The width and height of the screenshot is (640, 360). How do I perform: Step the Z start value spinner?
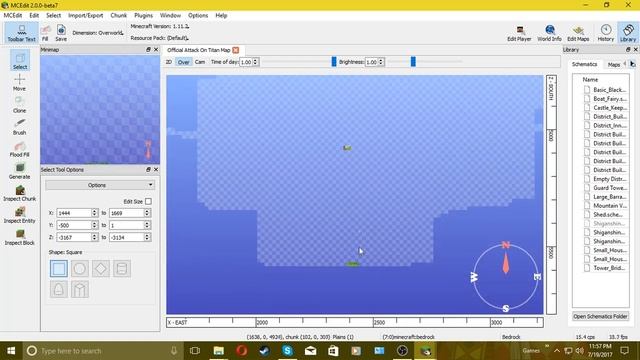pyautogui.click(x=94, y=237)
